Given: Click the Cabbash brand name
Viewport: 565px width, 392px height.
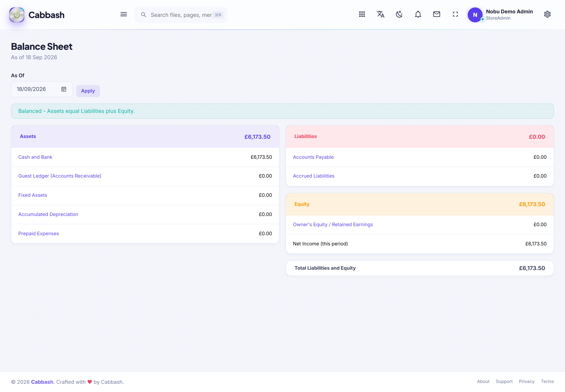Looking at the screenshot, I should pyautogui.click(x=46, y=15).
